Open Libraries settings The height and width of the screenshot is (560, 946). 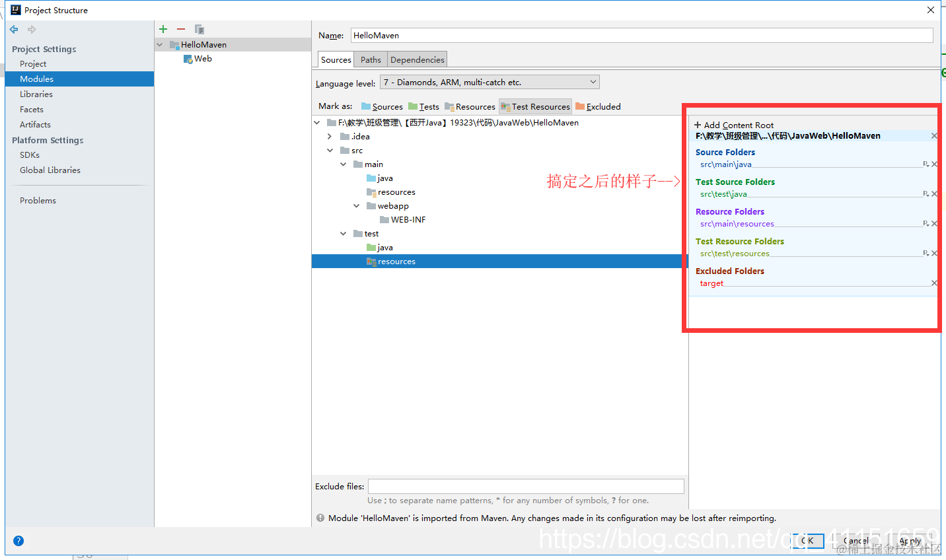(36, 94)
